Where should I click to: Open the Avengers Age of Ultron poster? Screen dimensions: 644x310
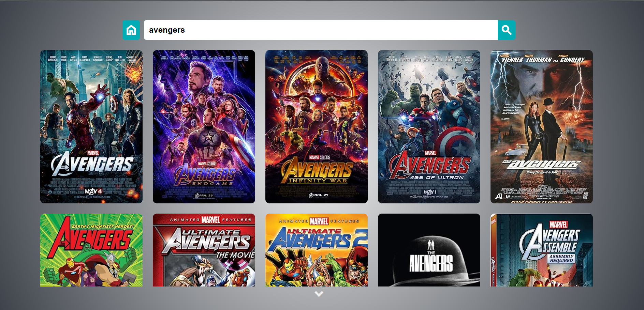[x=429, y=127]
